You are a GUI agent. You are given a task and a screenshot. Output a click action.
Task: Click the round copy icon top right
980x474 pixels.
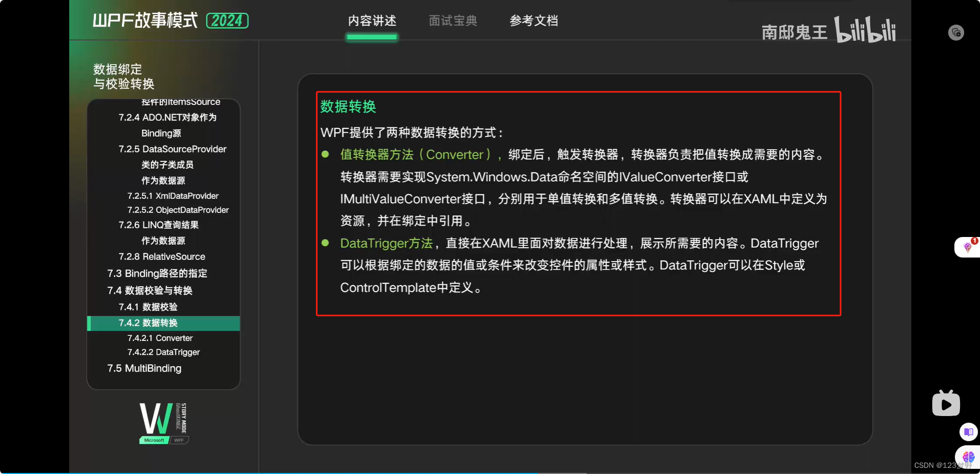point(956,33)
